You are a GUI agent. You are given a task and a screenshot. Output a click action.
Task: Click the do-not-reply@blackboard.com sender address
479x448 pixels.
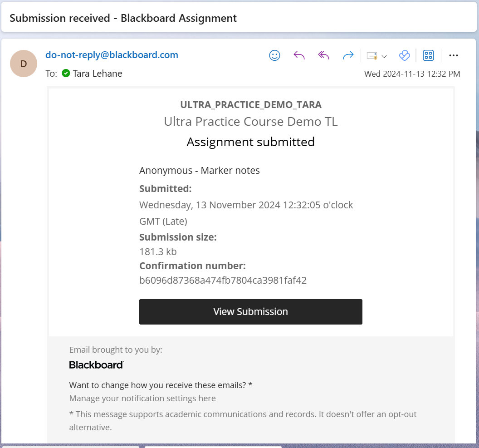(112, 55)
